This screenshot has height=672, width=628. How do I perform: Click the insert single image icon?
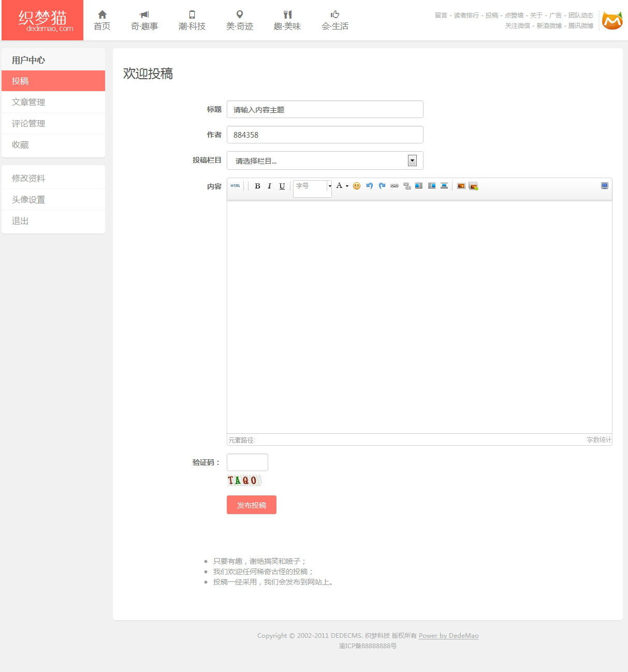tap(461, 186)
